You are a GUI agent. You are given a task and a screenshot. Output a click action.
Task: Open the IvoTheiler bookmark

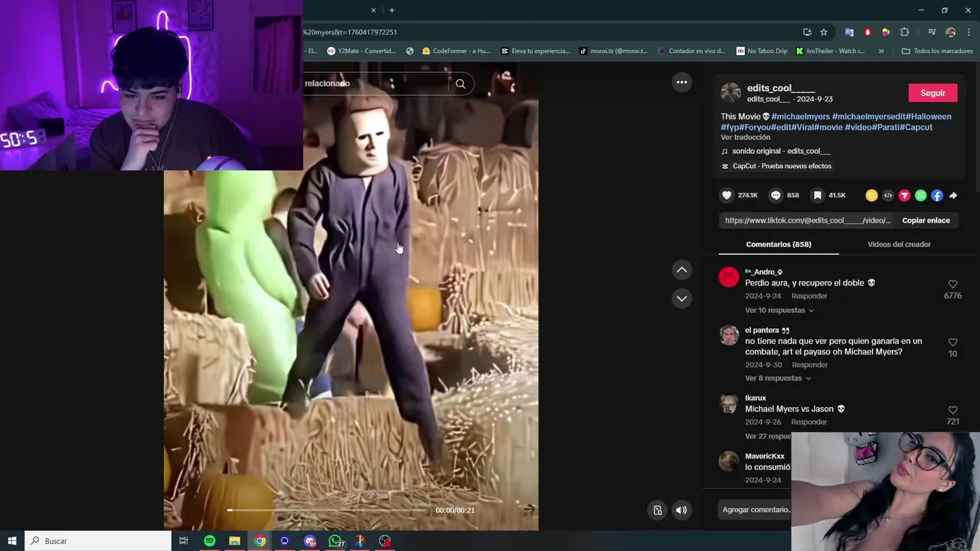(x=831, y=51)
